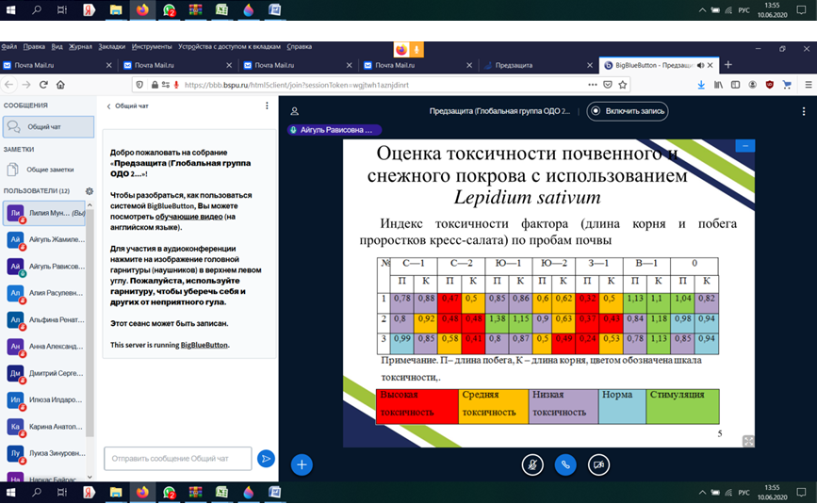817x504 pixels.
Task: Select user Лилия Мун... (Вы)
Action: tap(44, 213)
